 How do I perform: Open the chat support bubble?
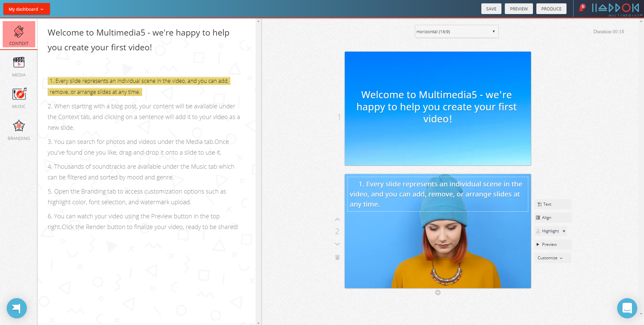tap(627, 308)
